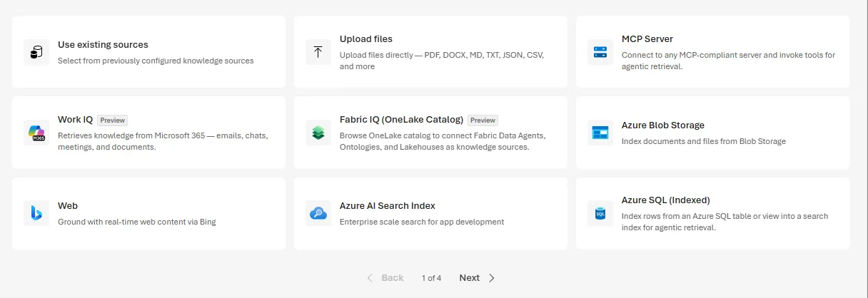
Task: Pick the MCP Server card title
Action: point(647,38)
